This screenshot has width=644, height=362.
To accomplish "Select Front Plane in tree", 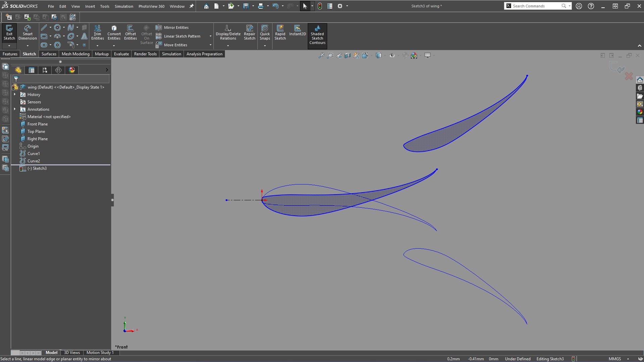I will [x=38, y=124].
